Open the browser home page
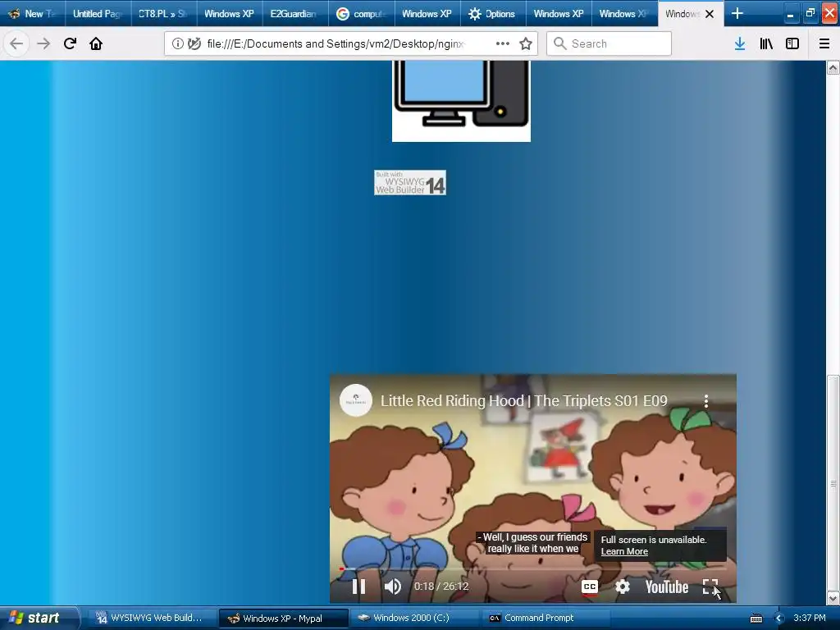This screenshot has width=840, height=630. pos(96,43)
